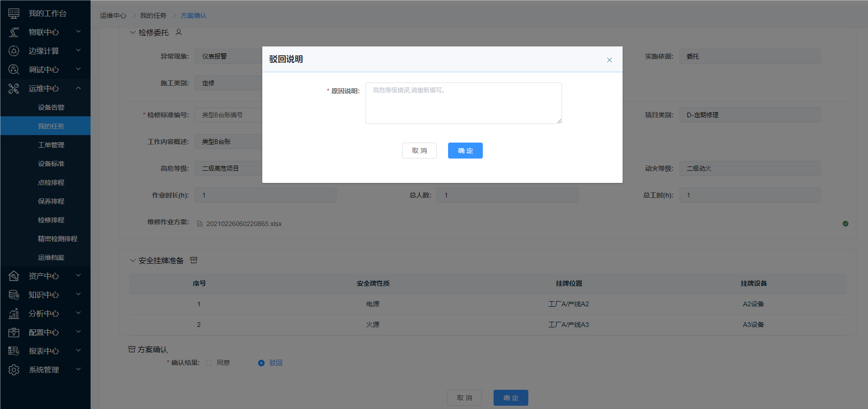Open 工单管理 in the sidebar
Image resolution: width=868 pixels, height=409 pixels.
click(x=51, y=145)
